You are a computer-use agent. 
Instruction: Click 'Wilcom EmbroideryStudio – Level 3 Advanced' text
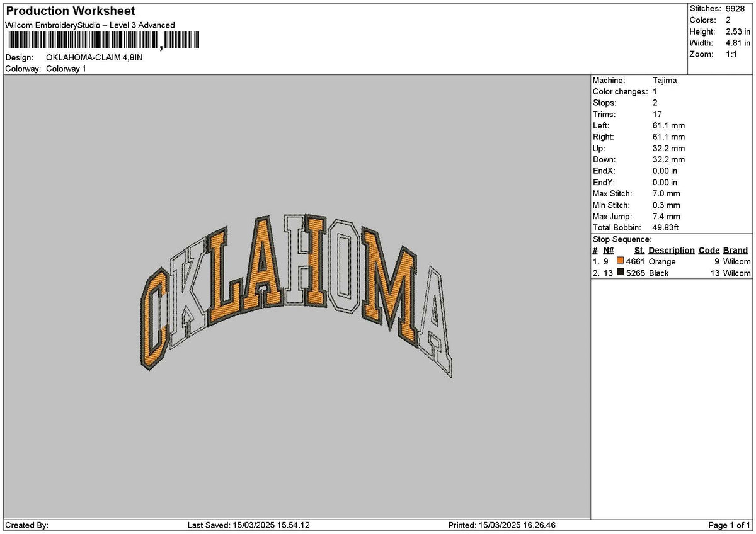click(90, 25)
